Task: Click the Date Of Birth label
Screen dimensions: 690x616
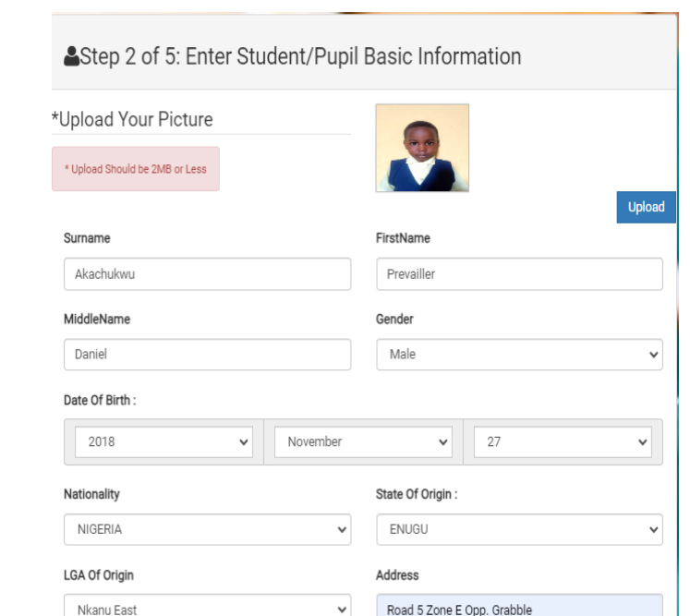Action: [100, 400]
